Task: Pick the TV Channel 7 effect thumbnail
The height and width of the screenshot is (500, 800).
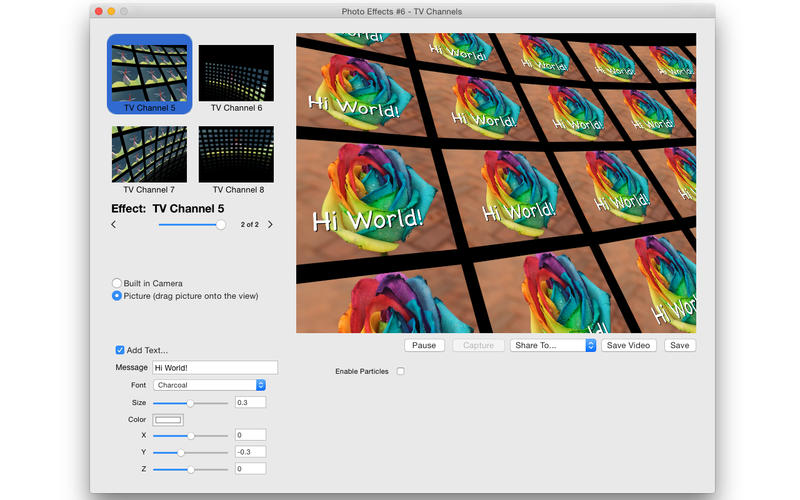Action: pos(149,153)
